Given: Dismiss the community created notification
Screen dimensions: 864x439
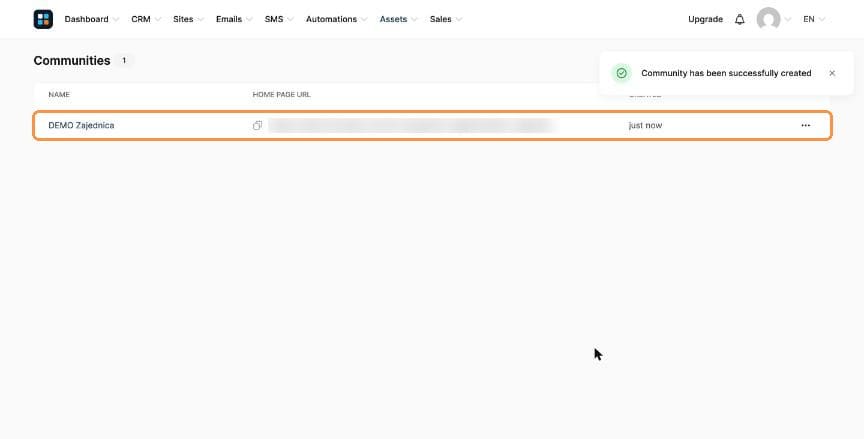Looking at the screenshot, I should 832,73.
